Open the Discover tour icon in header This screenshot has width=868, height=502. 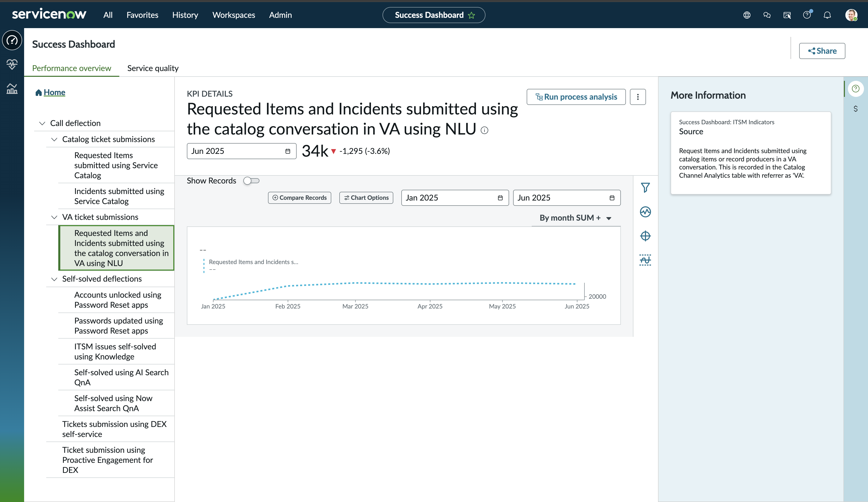(x=787, y=15)
